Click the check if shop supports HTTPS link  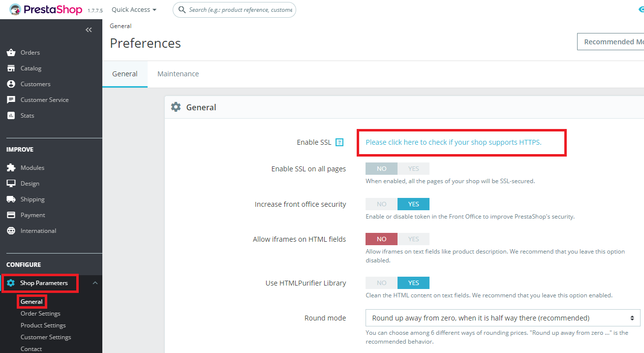(453, 142)
